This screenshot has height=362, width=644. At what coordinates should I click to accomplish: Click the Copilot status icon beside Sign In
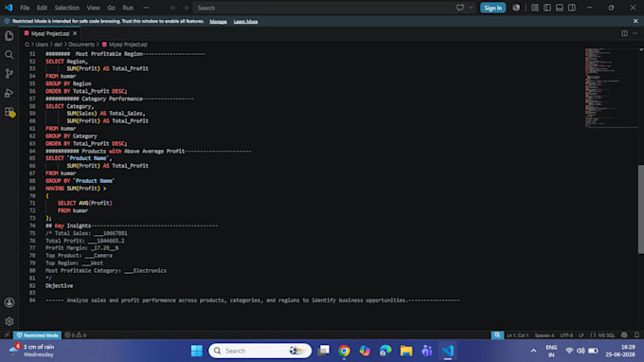[x=516, y=8]
